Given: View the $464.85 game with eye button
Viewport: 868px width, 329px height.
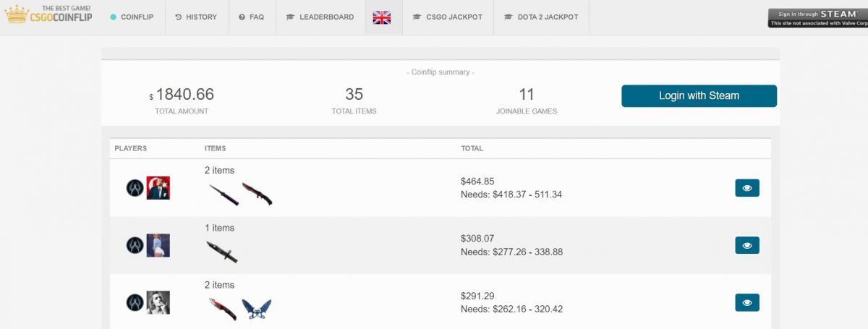Looking at the screenshot, I should coord(747,188).
